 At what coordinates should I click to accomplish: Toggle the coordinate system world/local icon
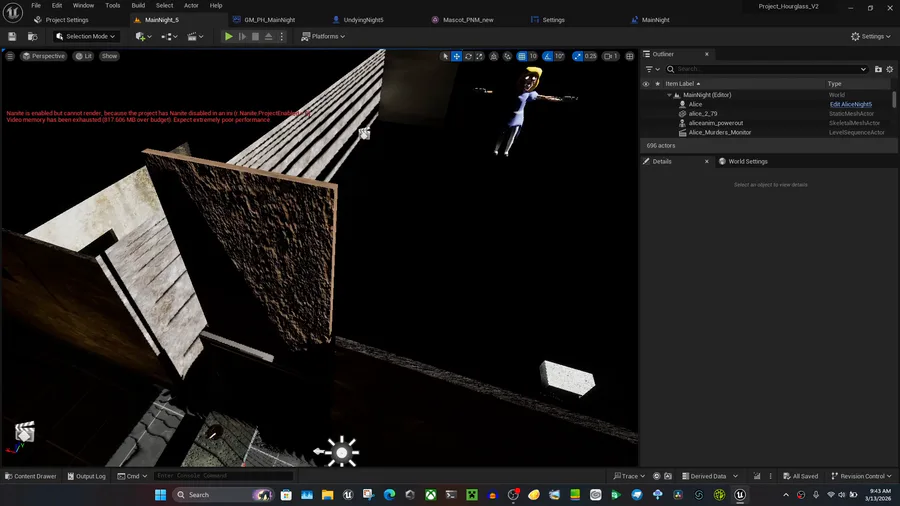point(494,56)
